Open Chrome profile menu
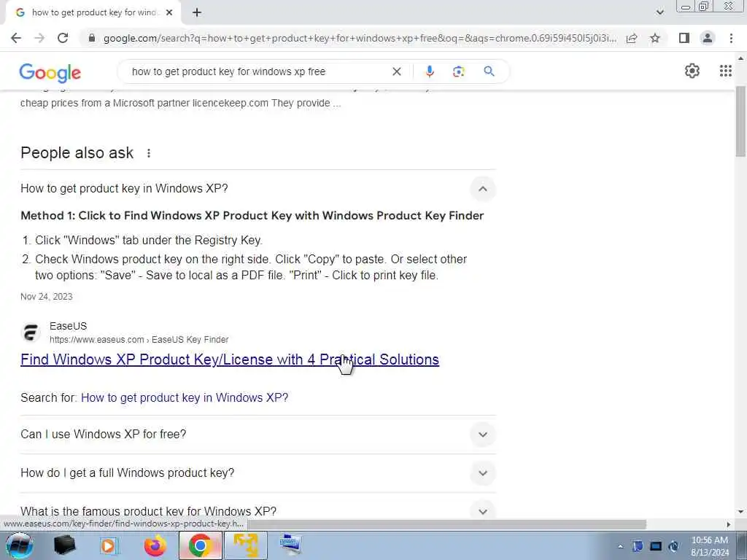This screenshot has height=560, width=747. point(708,38)
